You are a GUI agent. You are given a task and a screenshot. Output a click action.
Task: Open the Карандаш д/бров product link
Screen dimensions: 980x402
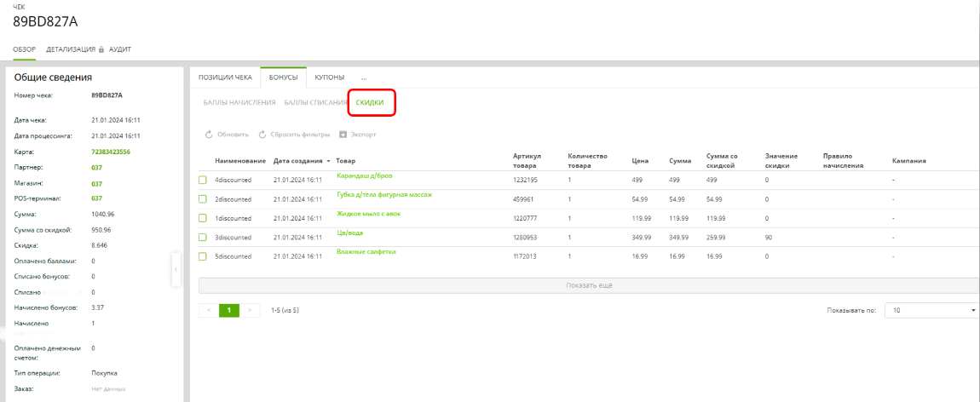364,175
